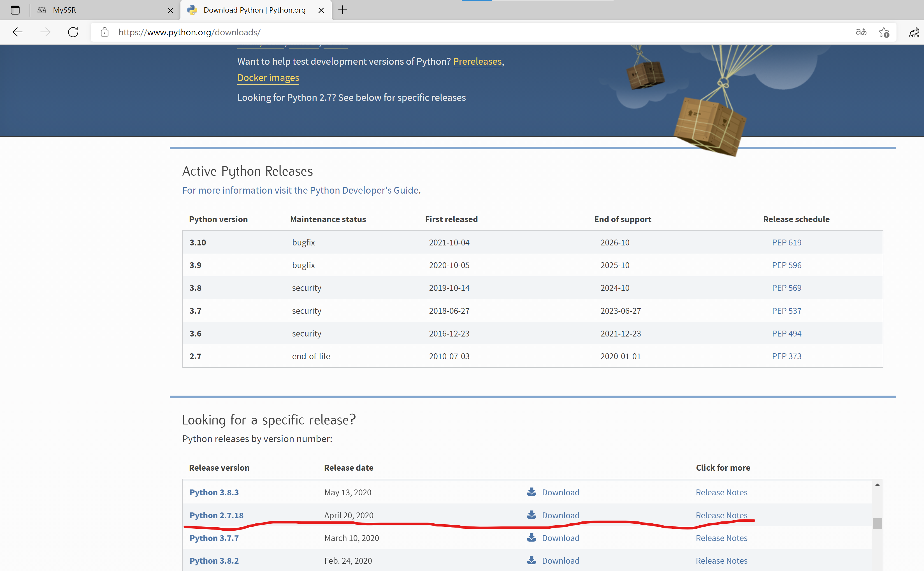Image resolution: width=924 pixels, height=571 pixels.
Task: Open the Python 3.8.3 release page
Action: point(214,493)
